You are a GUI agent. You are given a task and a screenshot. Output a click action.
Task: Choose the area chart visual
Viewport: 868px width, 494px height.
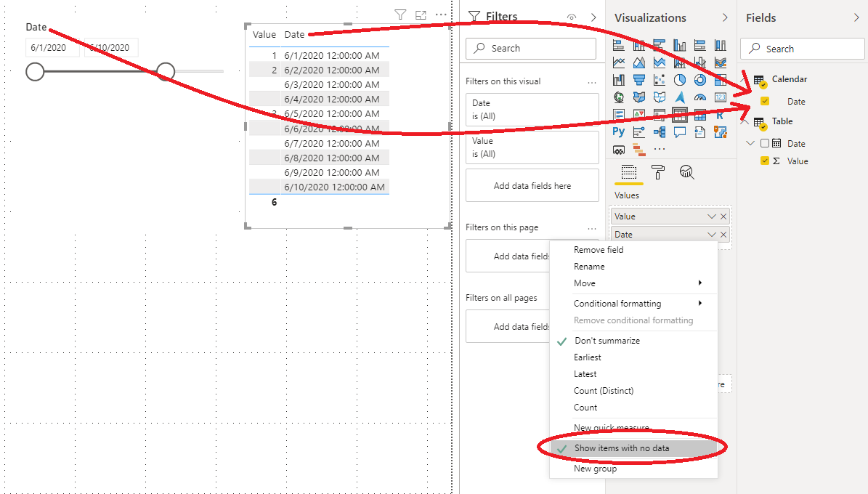click(x=638, y=62)
